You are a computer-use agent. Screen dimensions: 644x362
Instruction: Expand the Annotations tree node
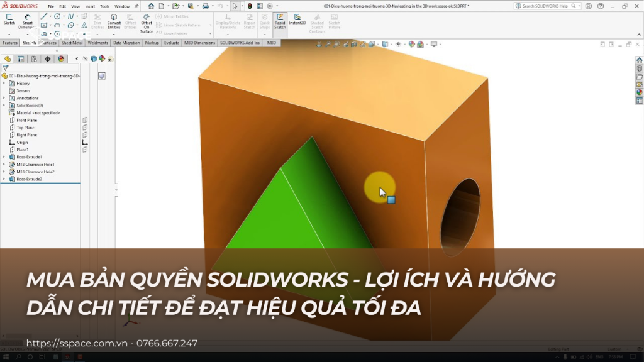coord(4,98)
